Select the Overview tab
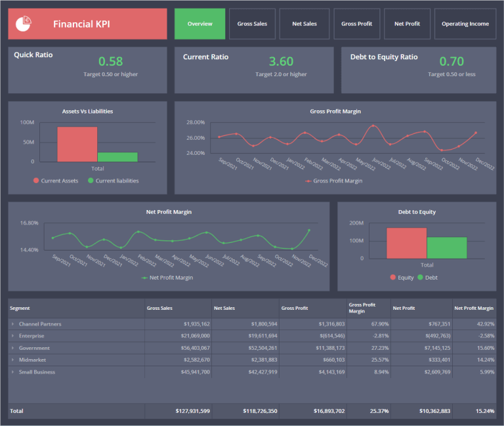This screenshot has height=426, width=504. point(199,24)
